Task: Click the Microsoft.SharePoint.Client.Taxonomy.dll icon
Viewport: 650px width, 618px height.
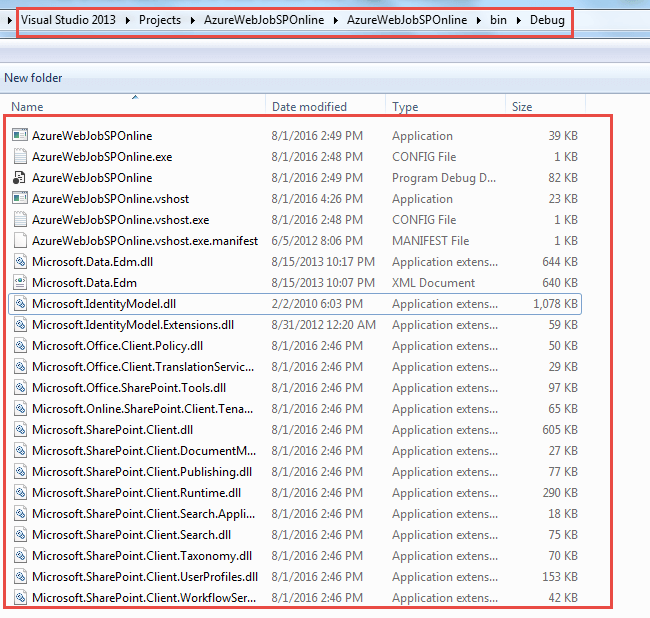Action: coord(20,555)
